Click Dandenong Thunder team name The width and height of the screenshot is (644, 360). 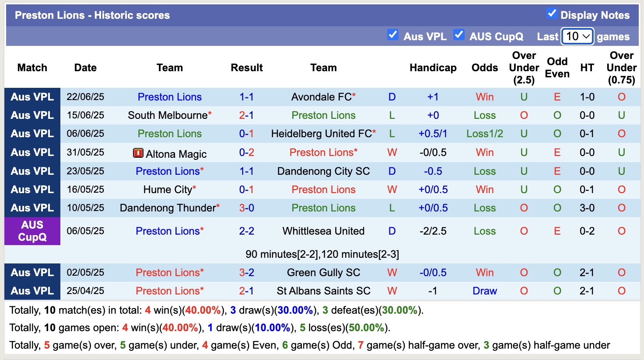168,208
